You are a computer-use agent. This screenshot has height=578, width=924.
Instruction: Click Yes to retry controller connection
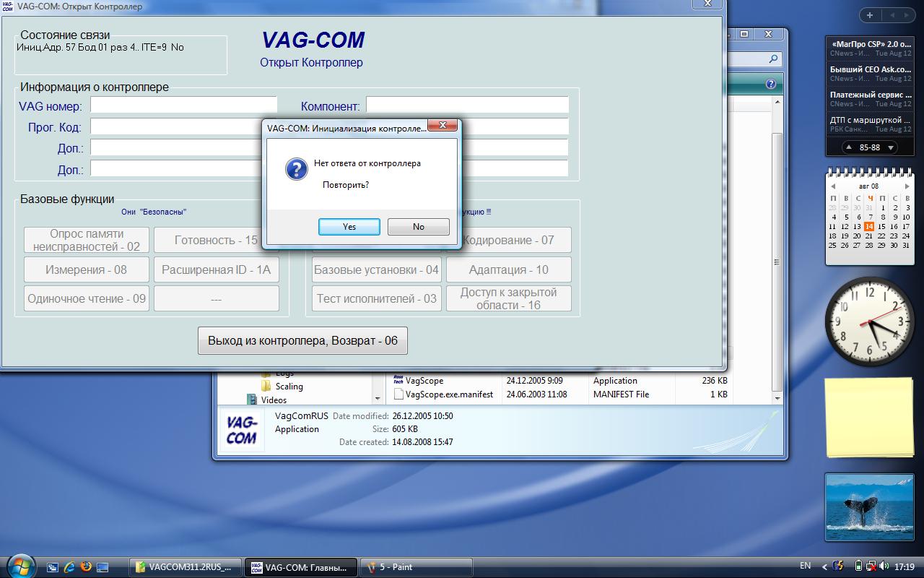tap(349, 227)
